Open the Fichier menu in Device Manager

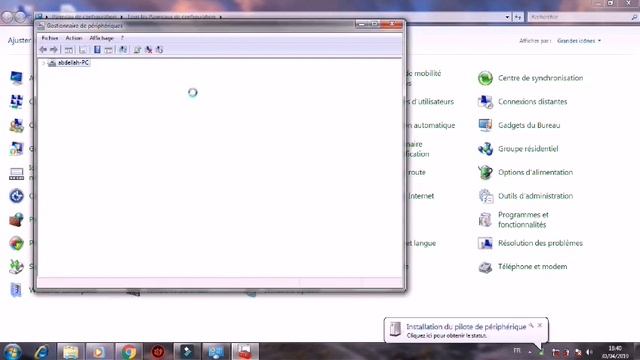[x=50, y=38]
